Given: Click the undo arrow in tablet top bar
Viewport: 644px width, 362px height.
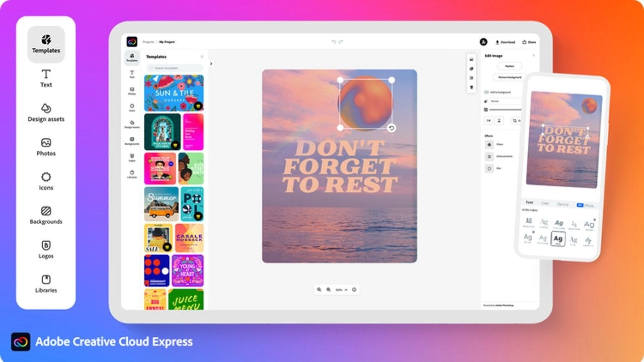Looking at the screenshot, I should (334, 42).
